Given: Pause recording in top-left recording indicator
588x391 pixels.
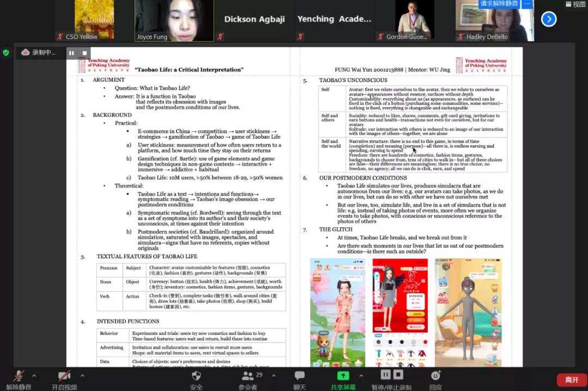Looking at the screenshot, I should [71, 53].
